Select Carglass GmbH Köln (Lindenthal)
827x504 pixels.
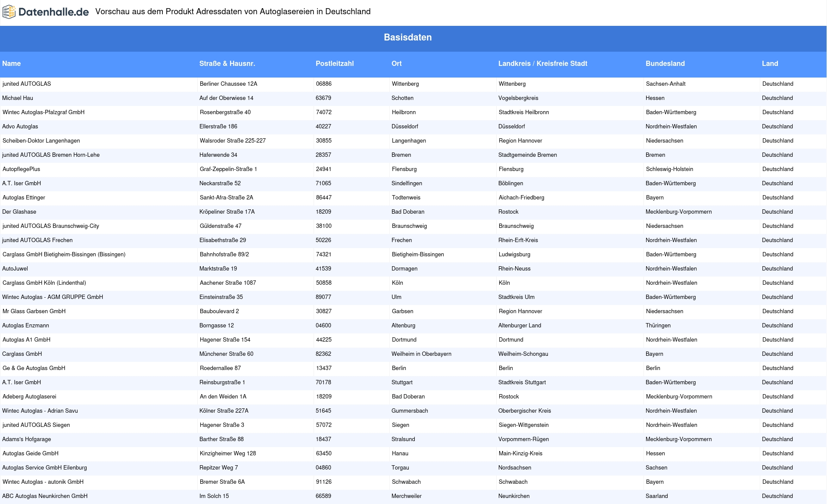[44, 283]
